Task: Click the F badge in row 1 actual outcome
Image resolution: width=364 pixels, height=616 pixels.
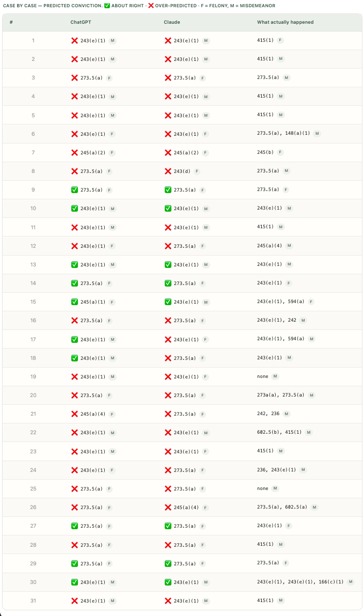Action: pyautogui.click(x=280, y=40)
